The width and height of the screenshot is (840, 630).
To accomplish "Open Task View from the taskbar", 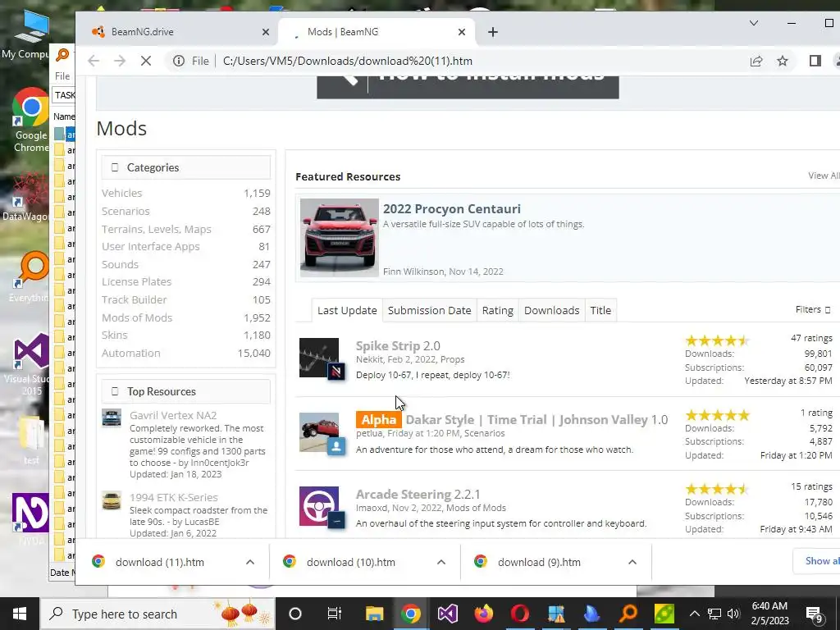I will pos(335,614).
